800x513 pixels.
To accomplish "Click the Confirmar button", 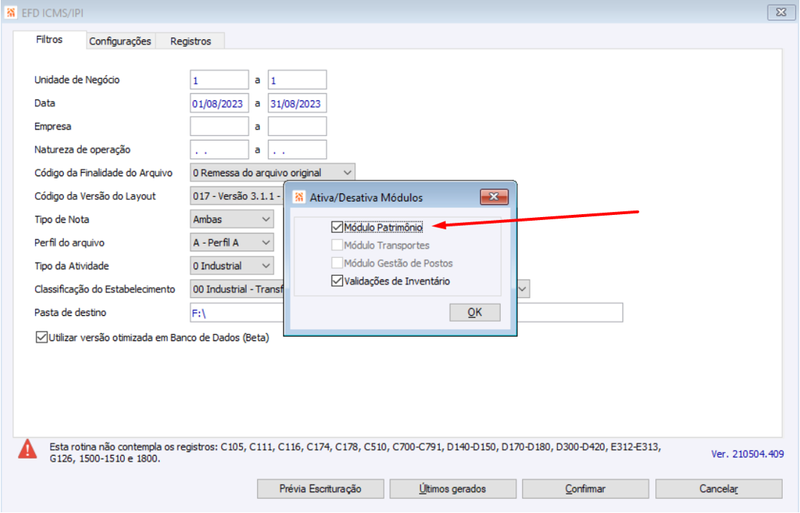I will pyautogui.click(x=585, y=488).
